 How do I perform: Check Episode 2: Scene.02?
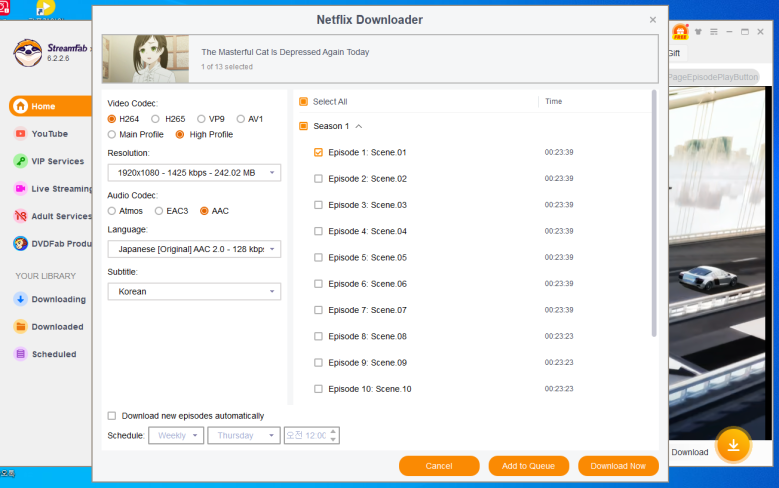[x=318, y=178]
